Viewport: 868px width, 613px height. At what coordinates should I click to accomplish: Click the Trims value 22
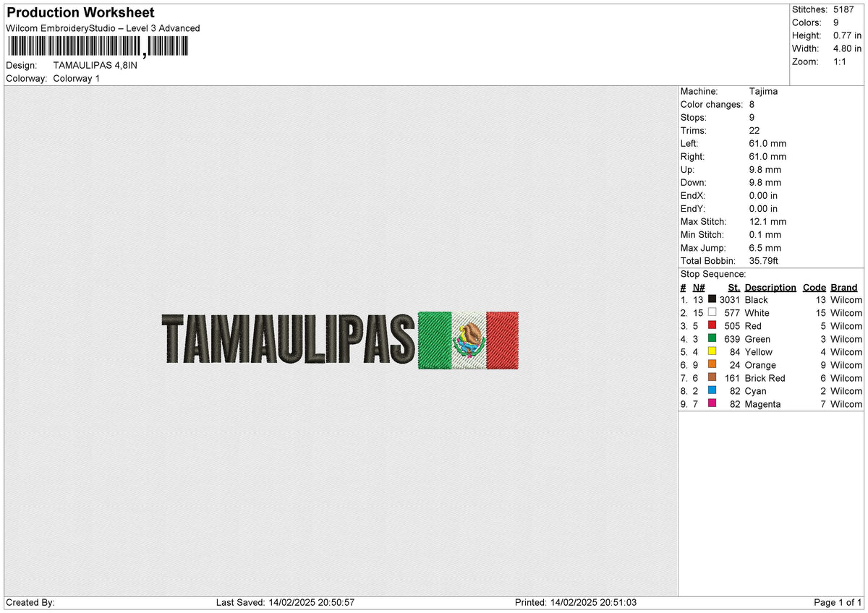pyautogui.click(x=755, y=130)
